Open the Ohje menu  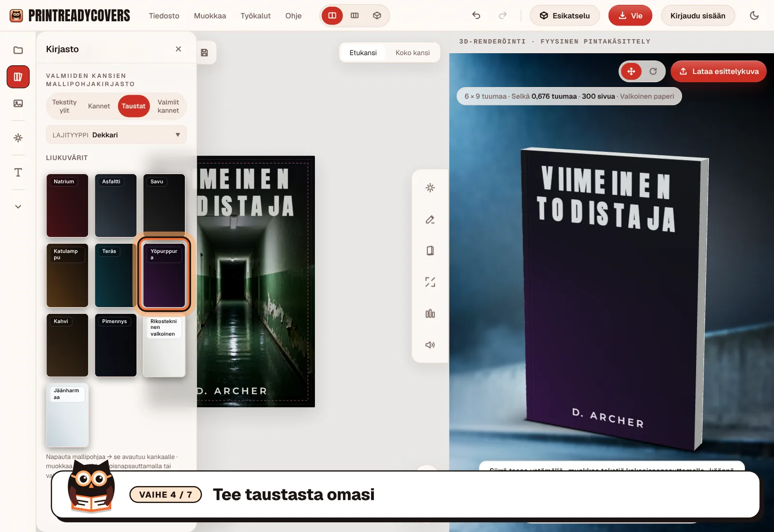click(294, 15)
